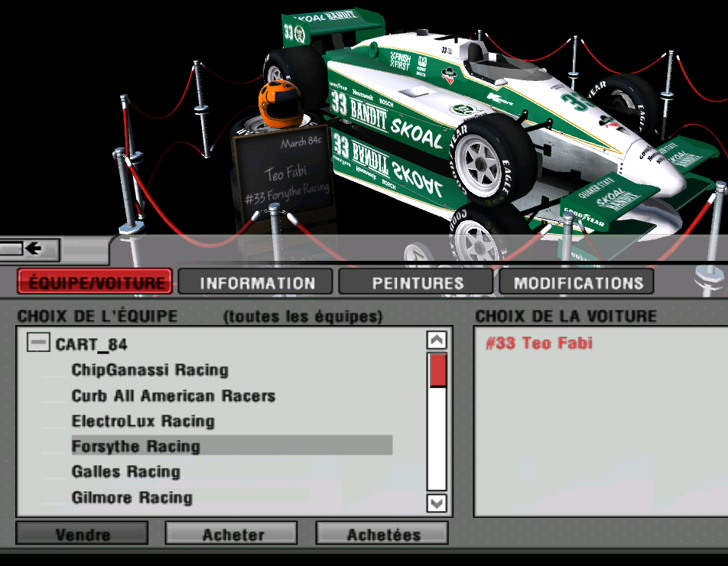Pick ElectroLux Racing team

tap(143, 421)
